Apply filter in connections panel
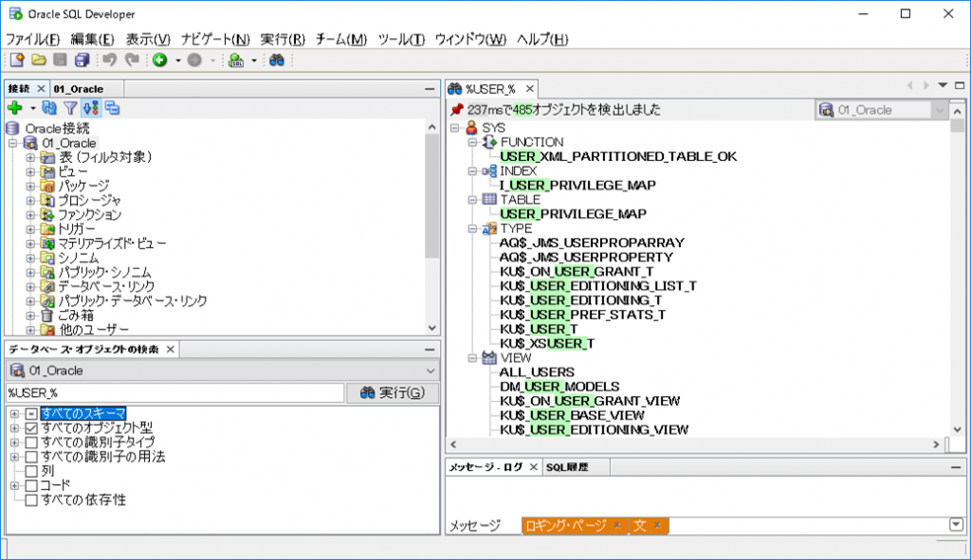971x560 pixels. (70, 108)
